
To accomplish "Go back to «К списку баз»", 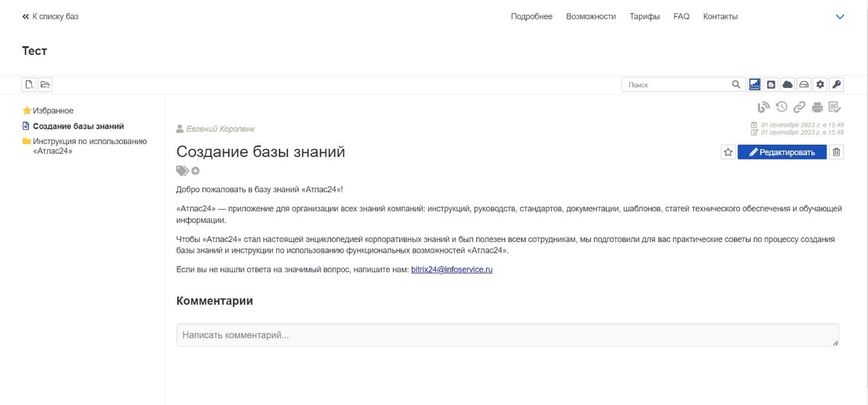I will click(50, 17).
